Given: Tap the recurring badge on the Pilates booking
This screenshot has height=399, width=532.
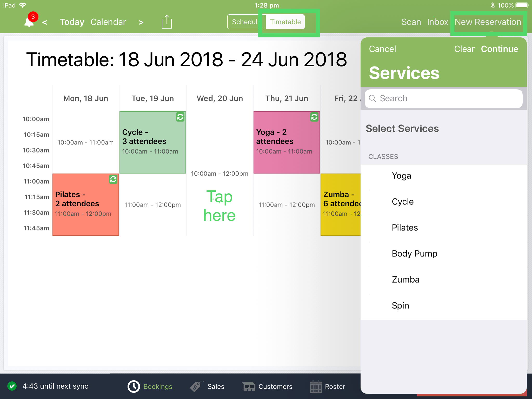Looking at the screenshot, I should click(x=113, y=179).
